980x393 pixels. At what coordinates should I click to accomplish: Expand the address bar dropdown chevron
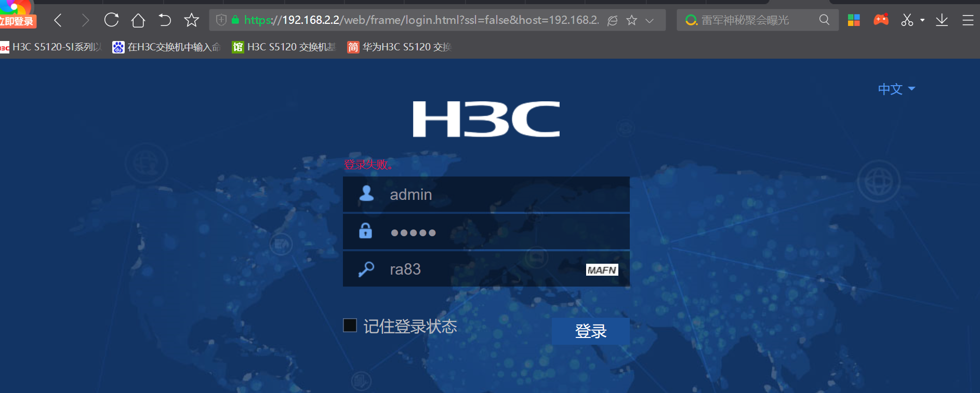coord(650,21)
